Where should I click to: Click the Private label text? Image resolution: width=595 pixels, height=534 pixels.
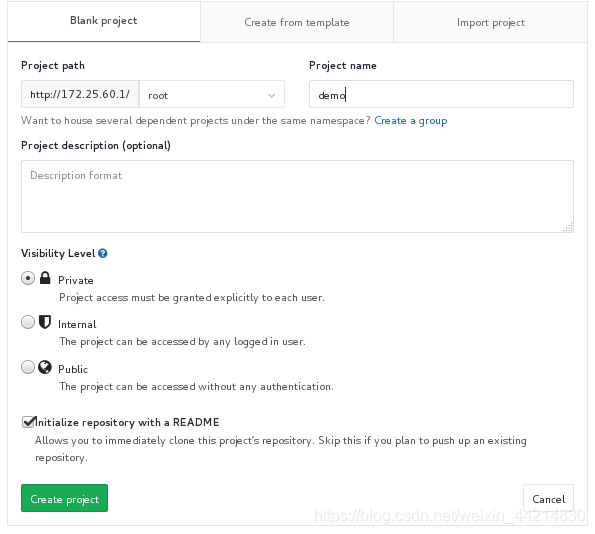click(x=76, y=280)
